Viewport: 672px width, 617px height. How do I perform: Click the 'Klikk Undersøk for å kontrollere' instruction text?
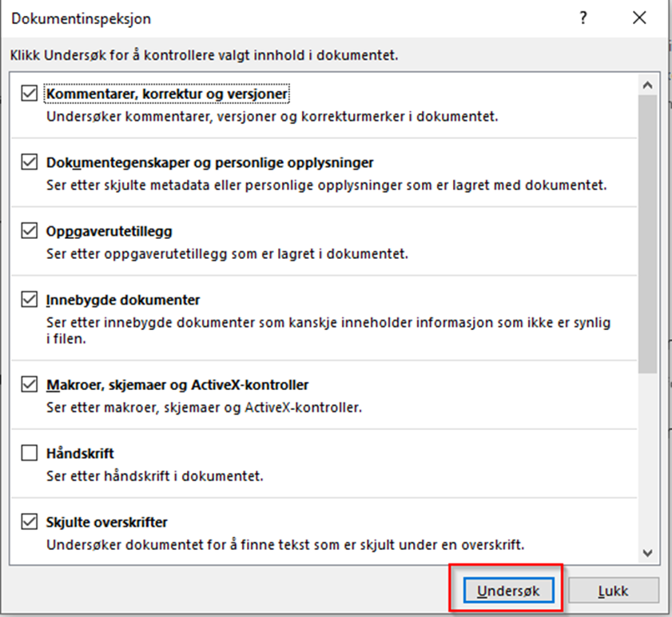click(204, 56)
